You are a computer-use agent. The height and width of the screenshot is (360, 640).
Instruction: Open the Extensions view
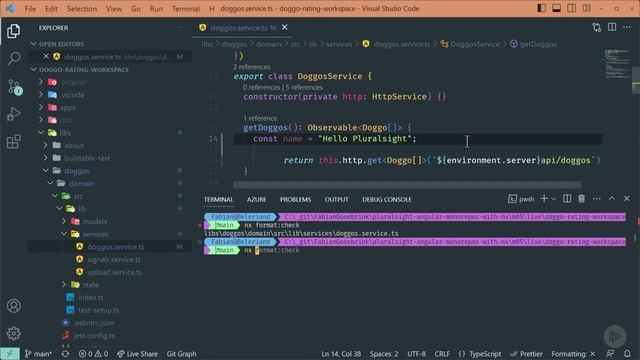[13, 142]
